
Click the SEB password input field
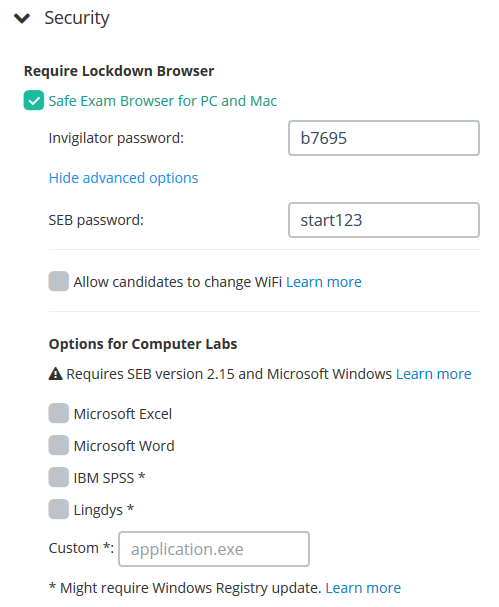coord(384,220)
